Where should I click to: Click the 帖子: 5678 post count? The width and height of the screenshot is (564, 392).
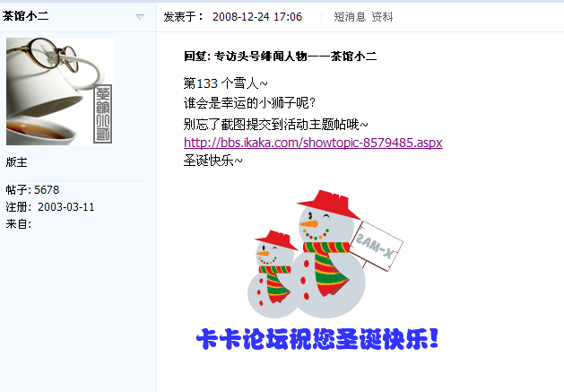[x=32, y=189]
